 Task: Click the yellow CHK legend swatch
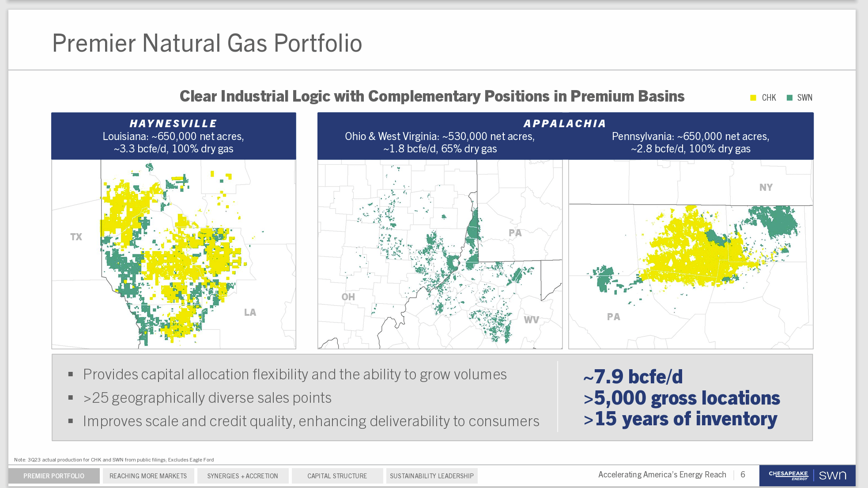coord(753,98)
